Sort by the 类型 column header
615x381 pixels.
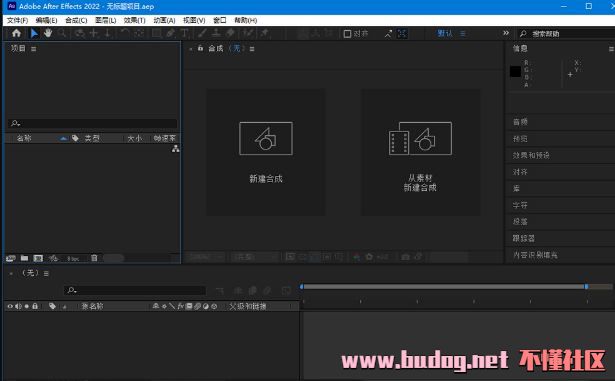click(x=92, y=138)
